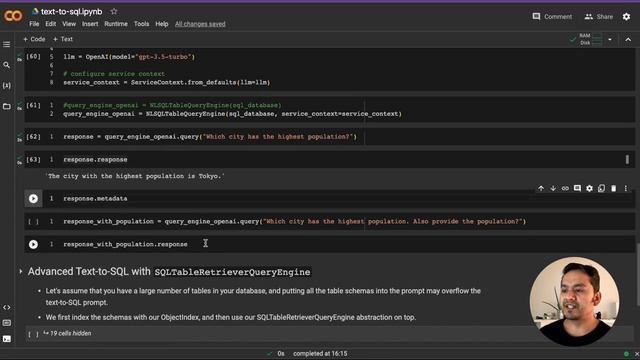Collapse the header with chevron up
640x360 pixels.
coord(628,40)
